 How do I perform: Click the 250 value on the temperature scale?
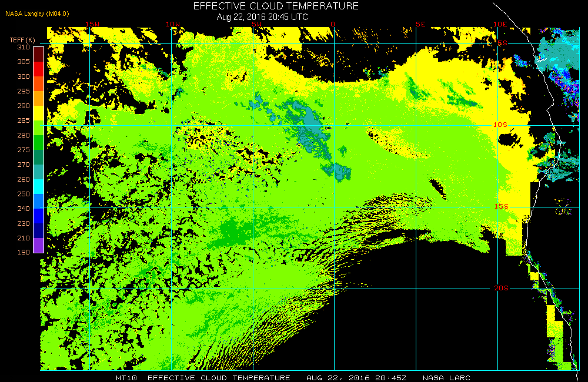(x=24, y=194)
